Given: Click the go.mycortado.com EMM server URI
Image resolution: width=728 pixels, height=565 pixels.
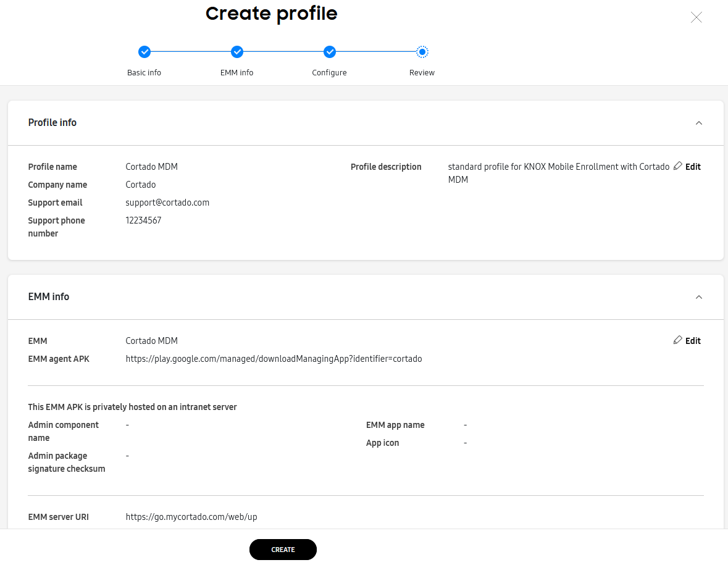Looking at the screenshot, I should pos(191,517).
